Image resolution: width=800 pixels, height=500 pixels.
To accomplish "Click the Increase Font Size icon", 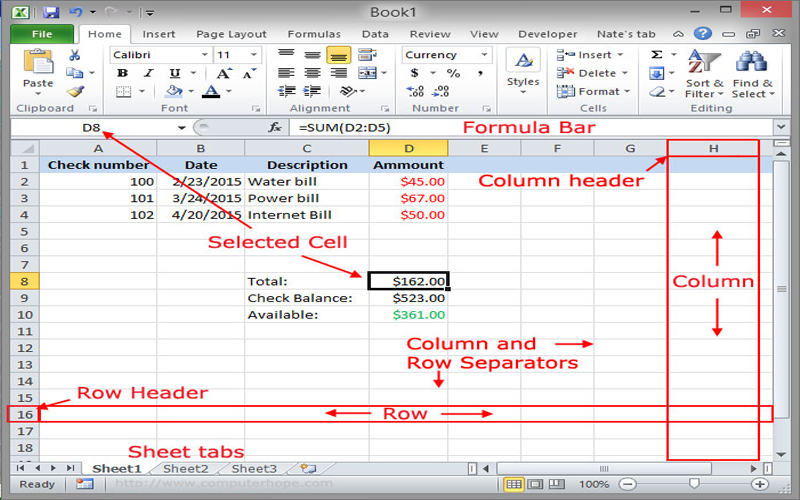I will [x=223, y=73].
